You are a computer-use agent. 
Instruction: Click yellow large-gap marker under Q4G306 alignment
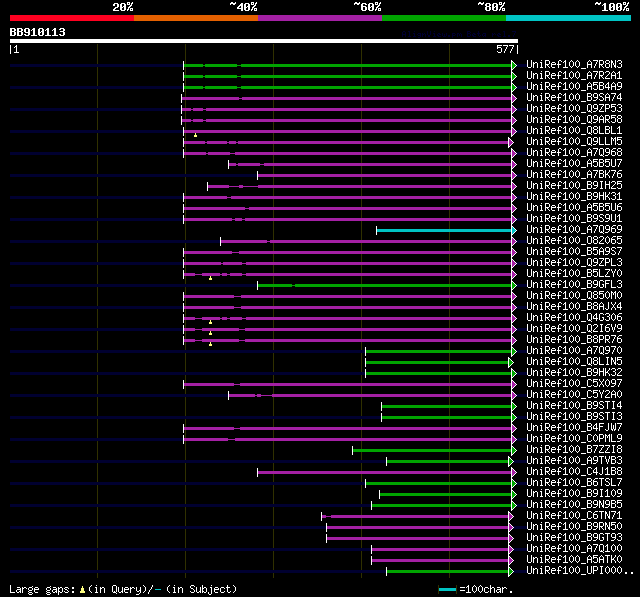210,322
